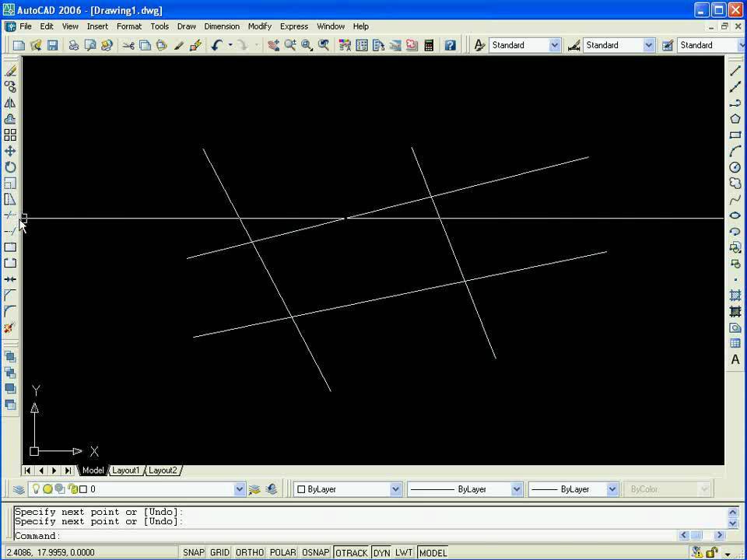Image resolution: width=747 pixels, height=560 pixels.
Task: Switch to the Layout2 tab
Action: (163, 471)
